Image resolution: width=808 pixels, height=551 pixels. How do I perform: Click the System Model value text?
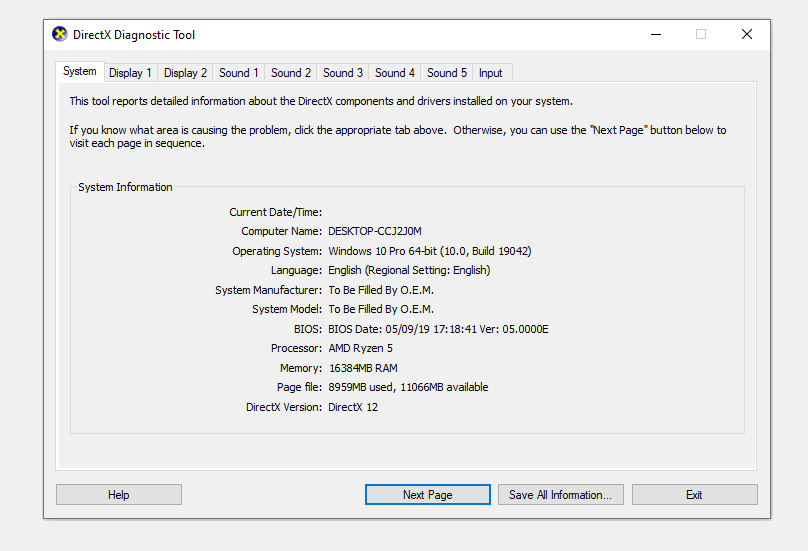(381, 309)
